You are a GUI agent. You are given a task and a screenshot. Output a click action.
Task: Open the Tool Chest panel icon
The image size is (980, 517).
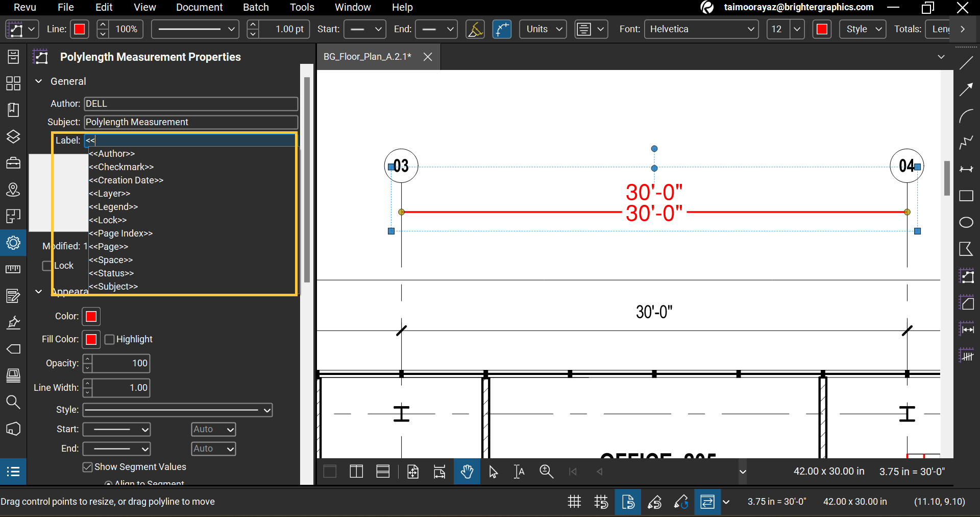[x=13, y=163]
